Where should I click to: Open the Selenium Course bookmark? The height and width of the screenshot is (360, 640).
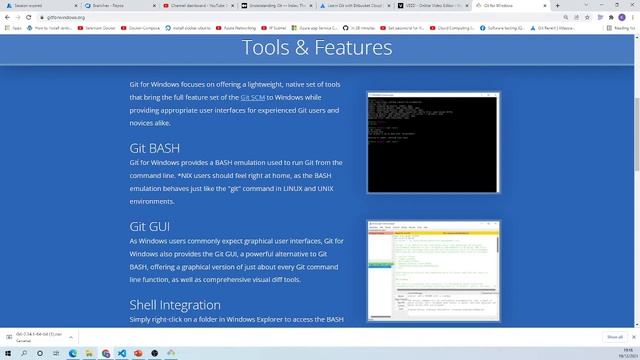pos(96,28)
